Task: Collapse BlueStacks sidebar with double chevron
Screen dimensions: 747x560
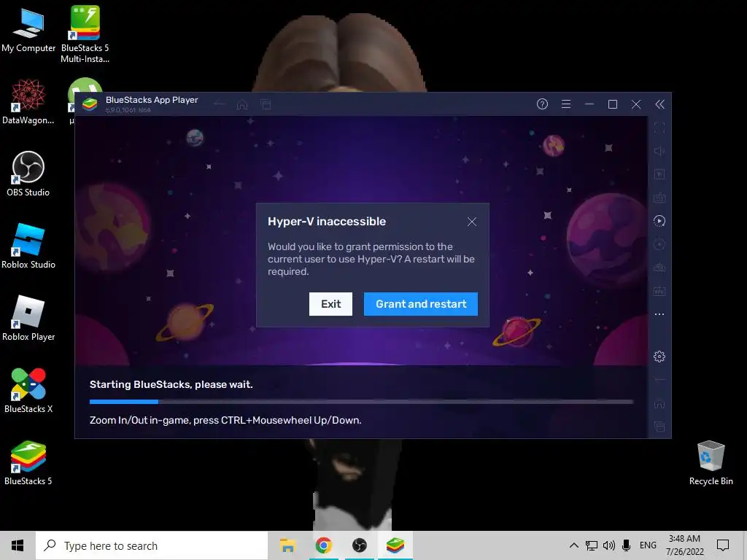Action: tap(659, 104)
